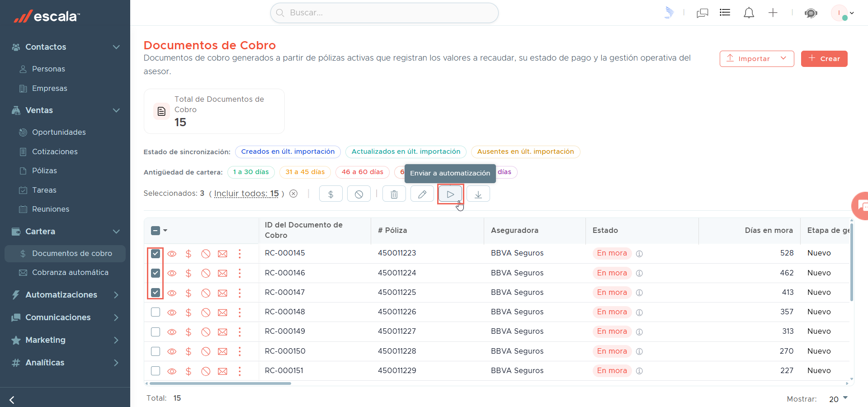868x407 pixels.
Task: Open the chat windows icon in top bar
Action: click(703, 13)
